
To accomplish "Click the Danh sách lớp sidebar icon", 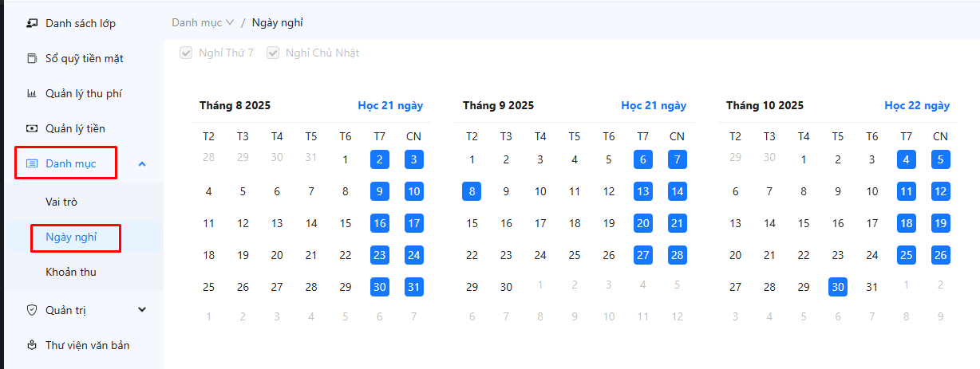I will pyautogui.click(x=32, y=23).
